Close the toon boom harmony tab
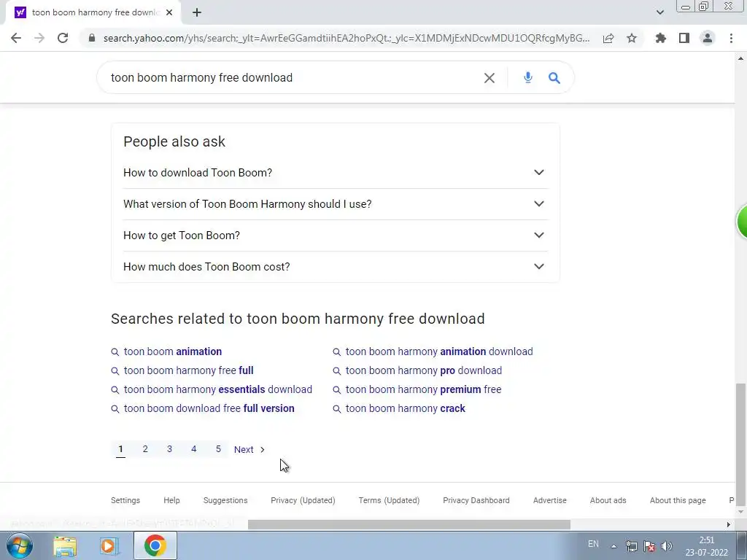The width and height of the screenshot is (747, 560). point(169,12)
